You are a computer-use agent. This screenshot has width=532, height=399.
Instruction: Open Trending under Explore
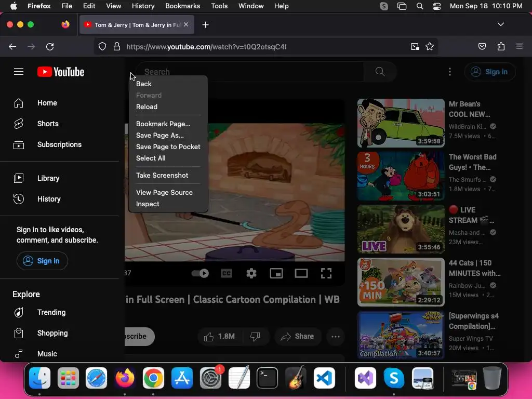(51, 312)
